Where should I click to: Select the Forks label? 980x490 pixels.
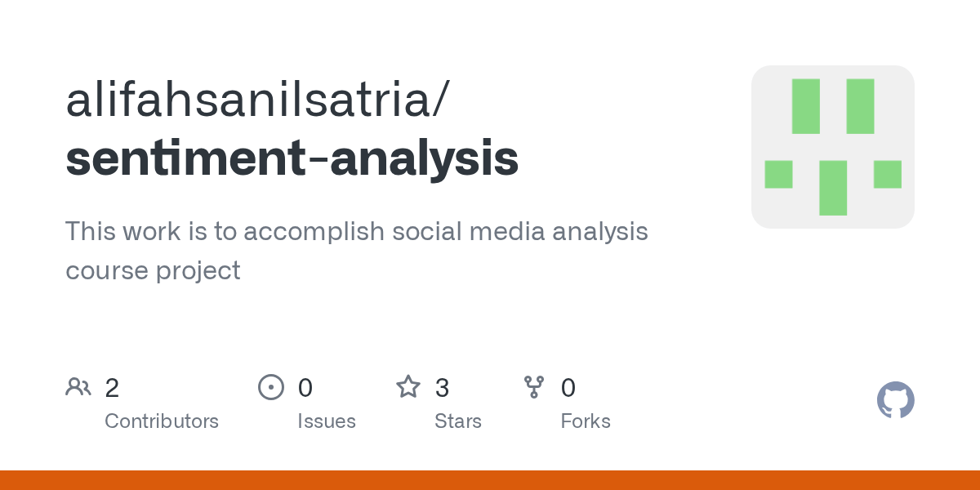(586, 421)
